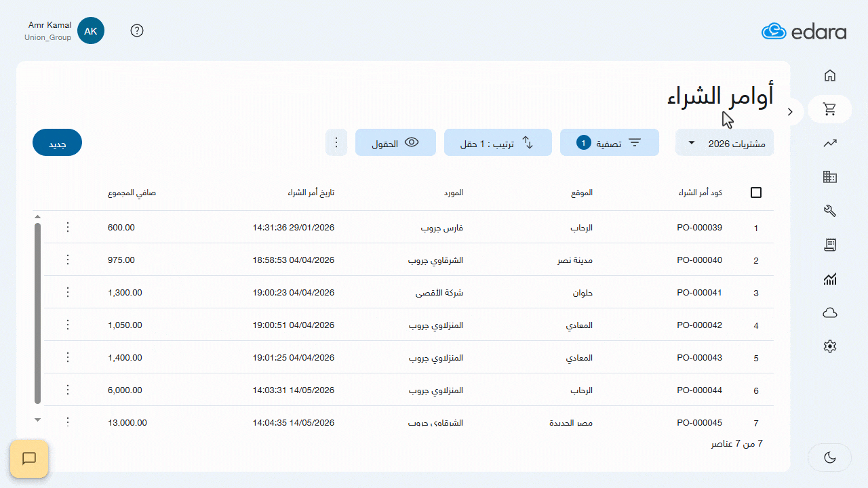The image size is (868, 488).
Task: Open purchase order PO-000041
Action: (699, 293)
